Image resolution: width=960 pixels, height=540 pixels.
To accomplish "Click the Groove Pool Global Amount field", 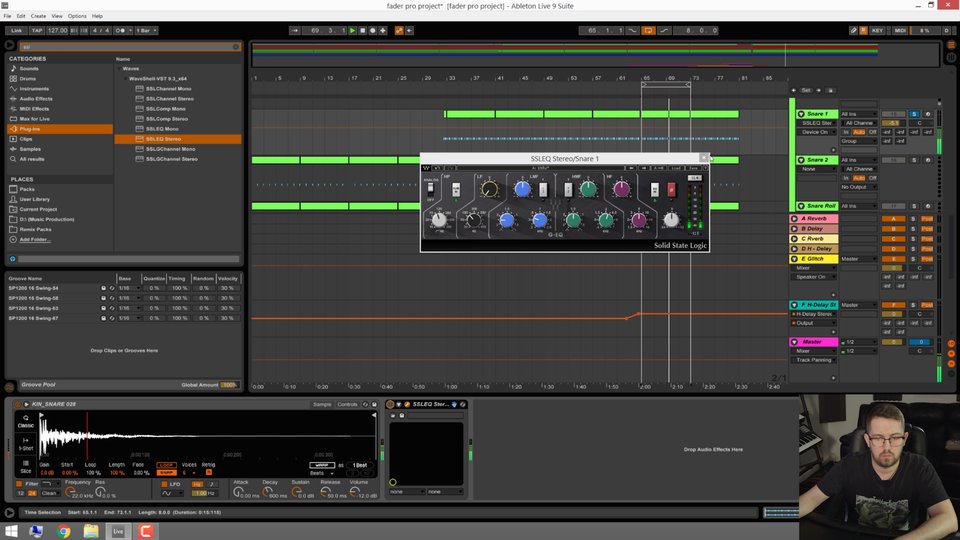I will click(x=229, y=385).
